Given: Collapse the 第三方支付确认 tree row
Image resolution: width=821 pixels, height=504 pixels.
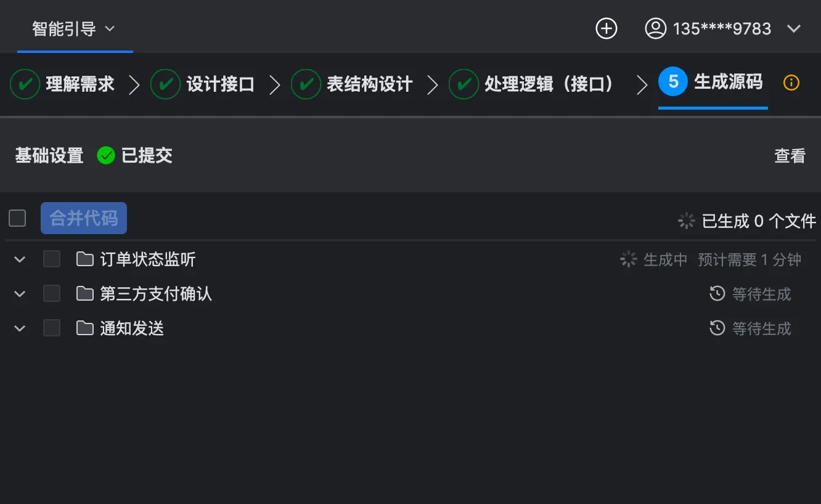Looking at the screenshot, I should pos(20,294).
